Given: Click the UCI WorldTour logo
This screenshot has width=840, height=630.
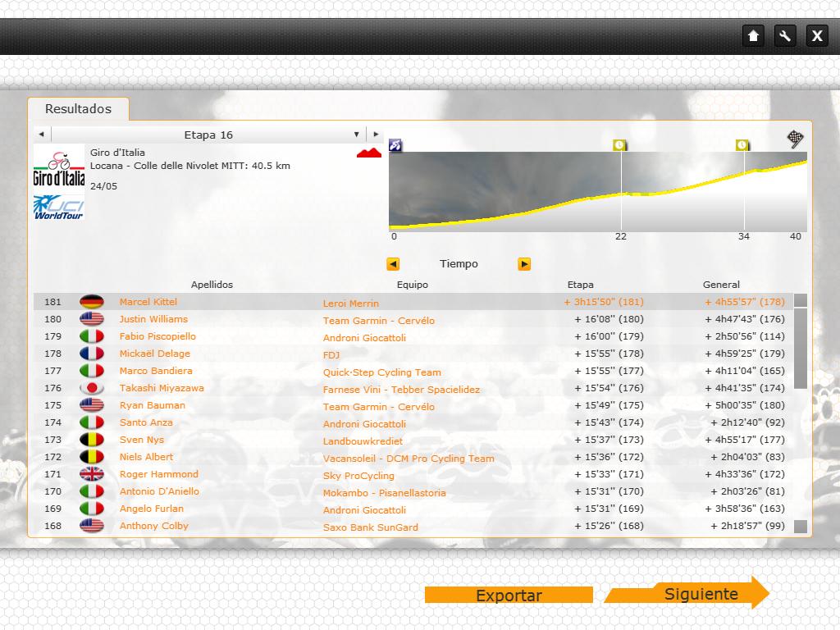Looking at the screenshot, I should [58, 207].
